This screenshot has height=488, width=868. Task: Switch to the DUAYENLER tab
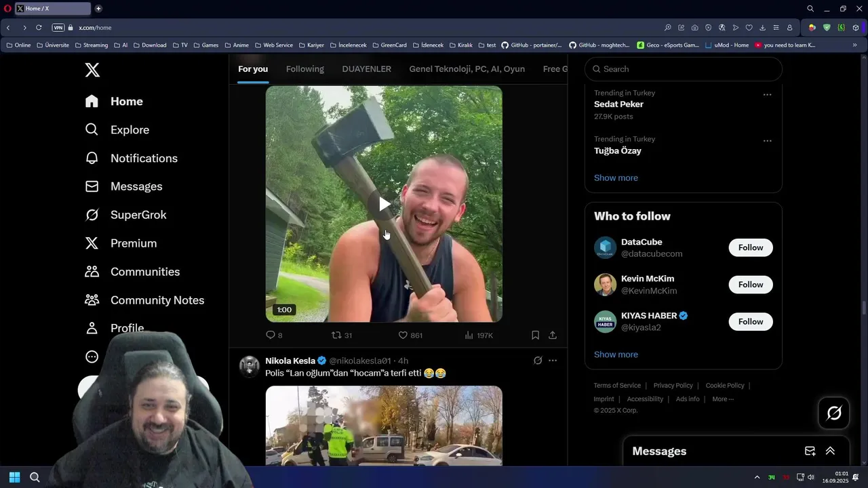[x=367, y=69]
